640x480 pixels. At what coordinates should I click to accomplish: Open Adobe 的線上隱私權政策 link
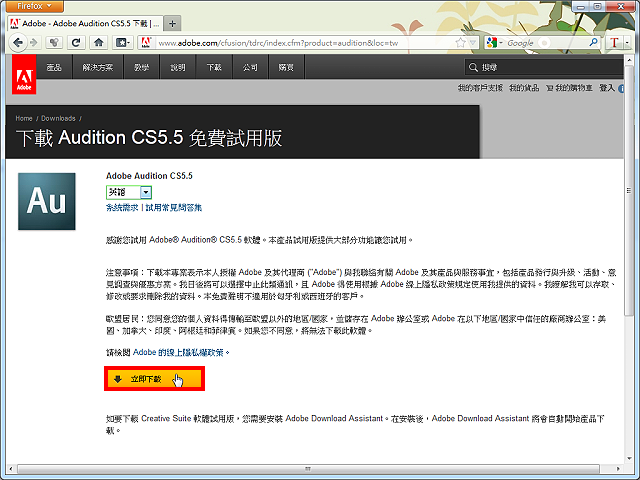tap(178, 352)
